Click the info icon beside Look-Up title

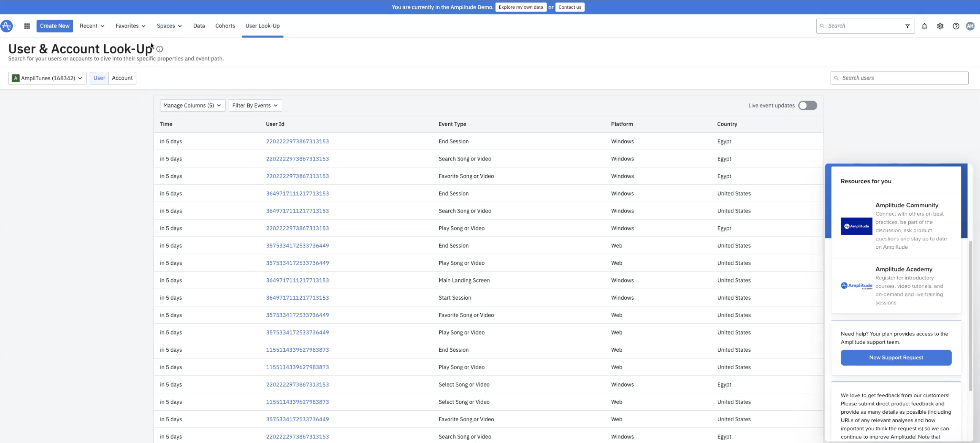(160, 49)
